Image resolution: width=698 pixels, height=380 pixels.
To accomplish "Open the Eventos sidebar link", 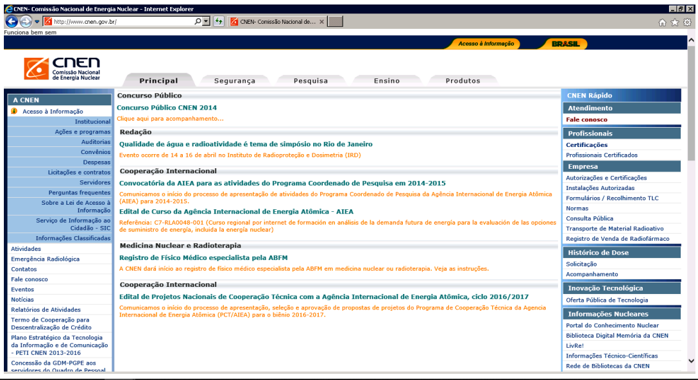I will click(22, 289).
